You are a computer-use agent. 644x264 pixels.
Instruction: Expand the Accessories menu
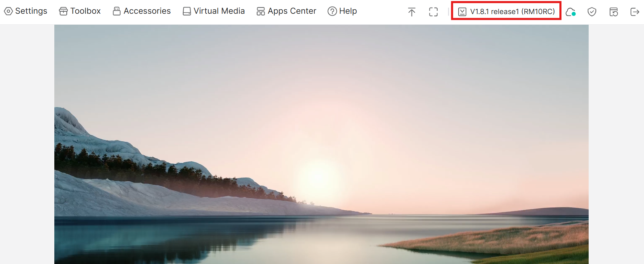(147, 11)
